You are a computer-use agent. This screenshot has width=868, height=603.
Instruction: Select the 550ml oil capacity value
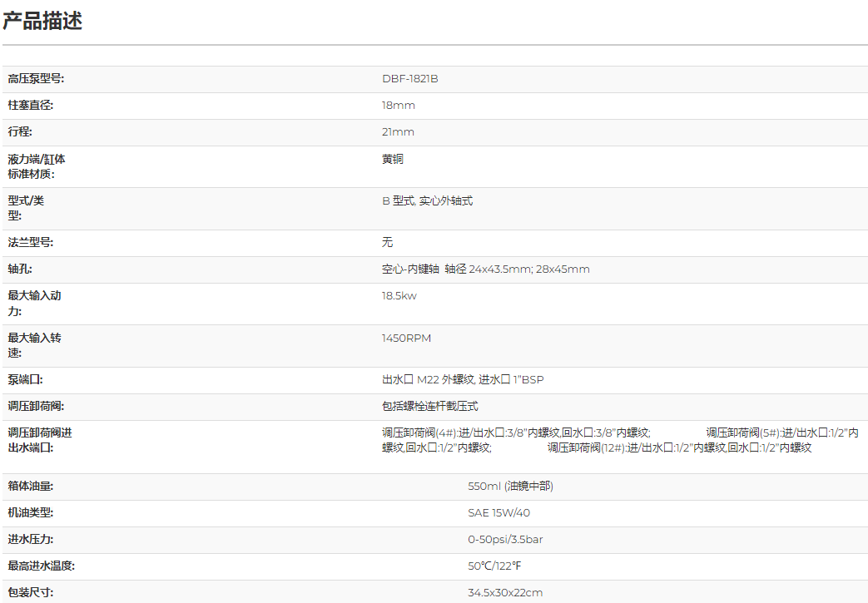coord(510,487)
